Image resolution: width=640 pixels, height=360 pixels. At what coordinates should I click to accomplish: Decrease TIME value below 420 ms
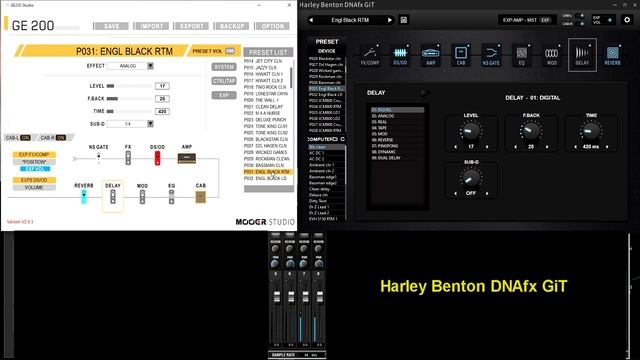click(x=576, y=147)
